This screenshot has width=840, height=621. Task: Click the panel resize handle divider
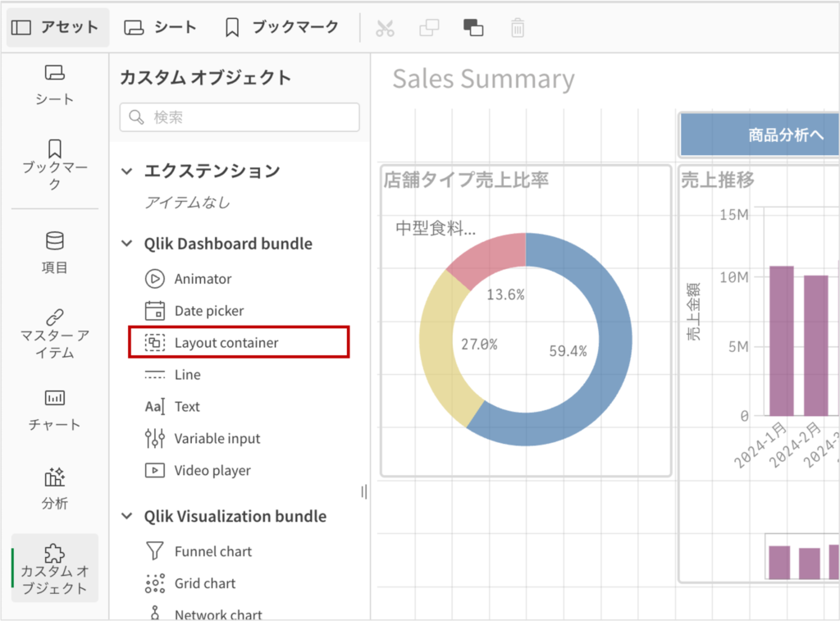(363, 492)
